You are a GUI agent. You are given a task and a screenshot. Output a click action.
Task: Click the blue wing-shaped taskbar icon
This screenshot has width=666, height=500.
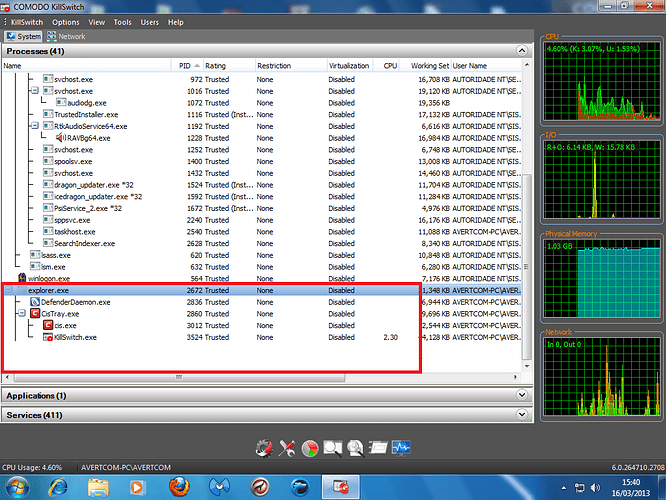pos(219,487)
